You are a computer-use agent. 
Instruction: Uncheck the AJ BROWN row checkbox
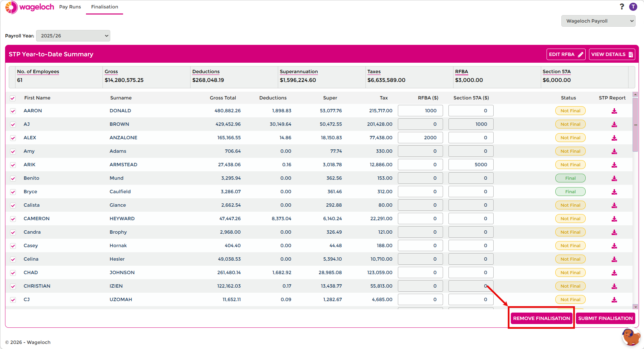[13, 124]
